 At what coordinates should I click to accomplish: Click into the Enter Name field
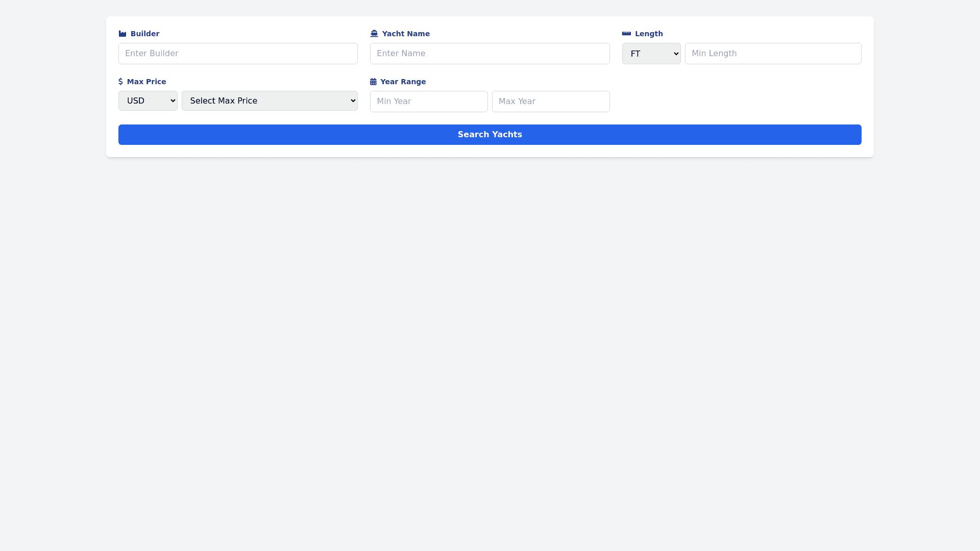point(489,54)
